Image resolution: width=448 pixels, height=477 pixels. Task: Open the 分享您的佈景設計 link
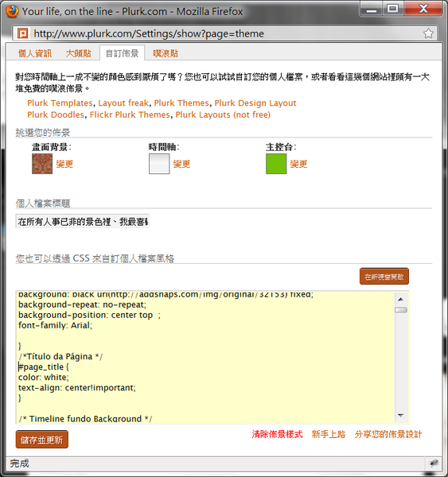388,434
